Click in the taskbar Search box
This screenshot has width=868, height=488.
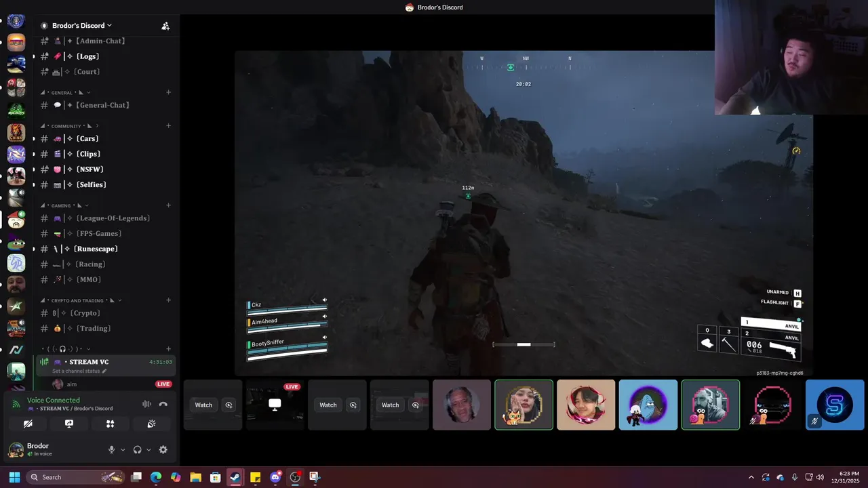point(76,477)
